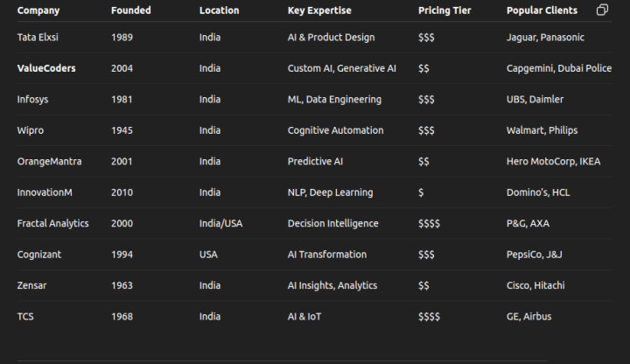
Task: Select the OrangeMantra company cell
Action: pos(49,162)
